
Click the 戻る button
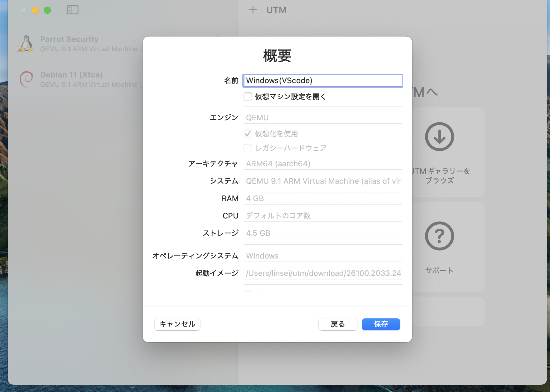pyautogui.click(x=338, y=324)
